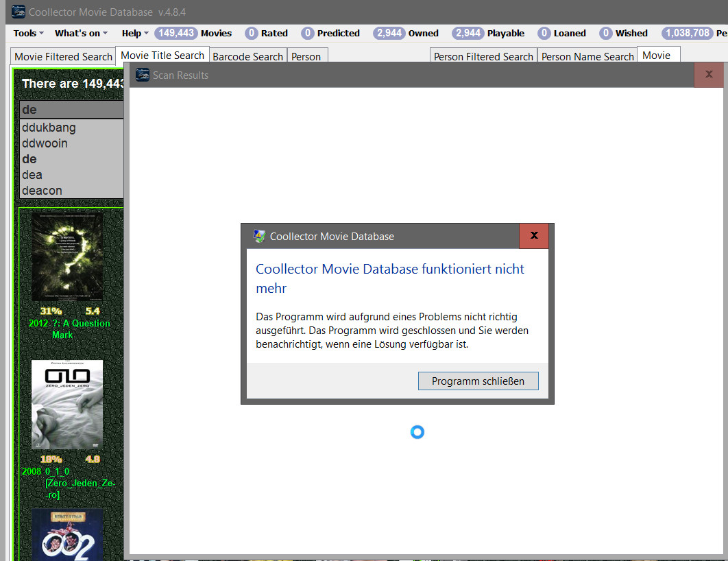Click the error dialog's program icon

(x=258, y=236)
